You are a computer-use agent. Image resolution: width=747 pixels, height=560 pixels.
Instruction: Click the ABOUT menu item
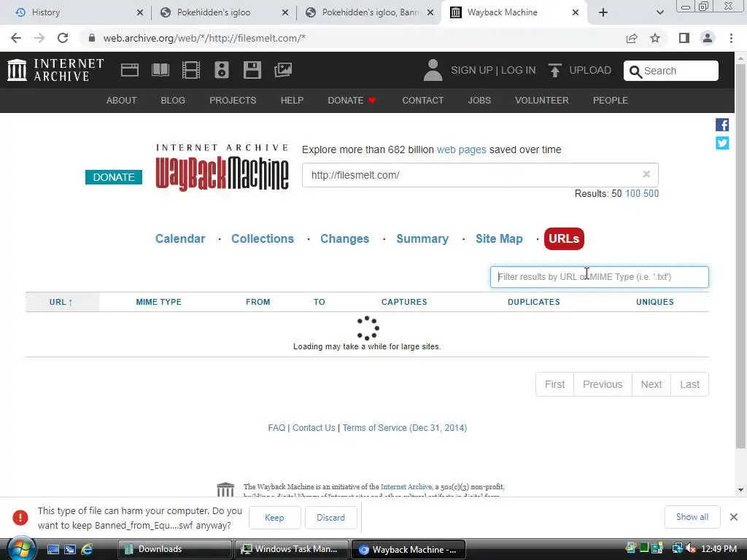point(121,101)
